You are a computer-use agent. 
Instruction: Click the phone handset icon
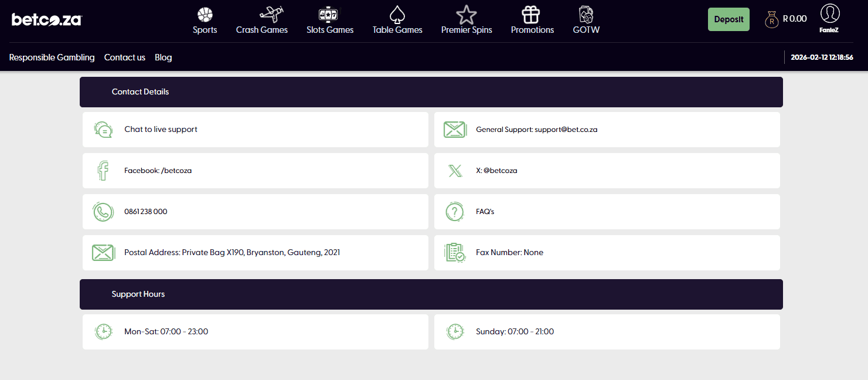point(103,212)
